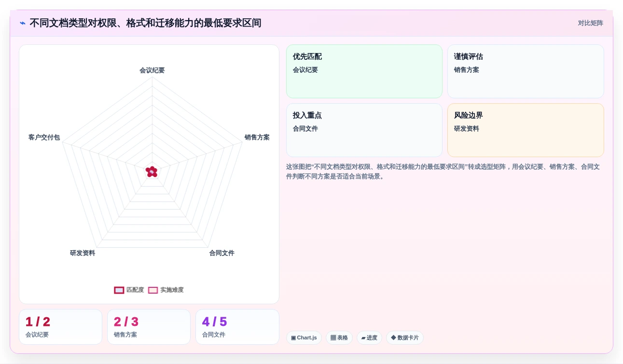Open the 优先匹配 card

click(364, 71)
